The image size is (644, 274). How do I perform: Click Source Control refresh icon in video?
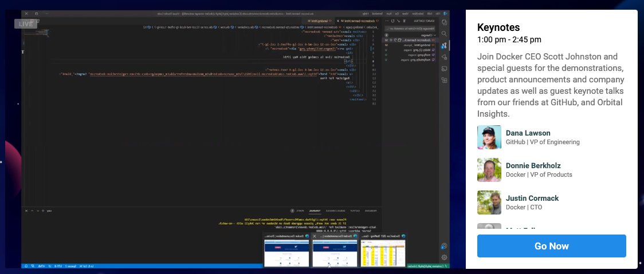392,21
